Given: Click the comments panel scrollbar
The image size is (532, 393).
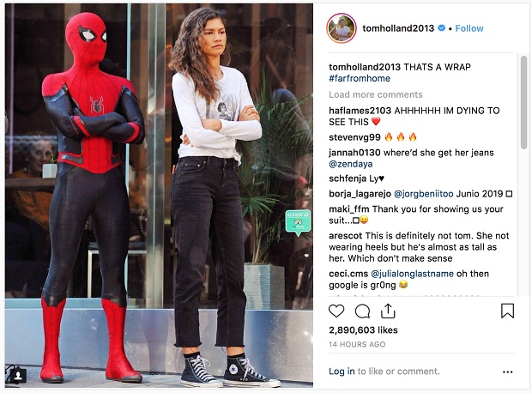Looking at the screenshot, I should click(524, 102).
